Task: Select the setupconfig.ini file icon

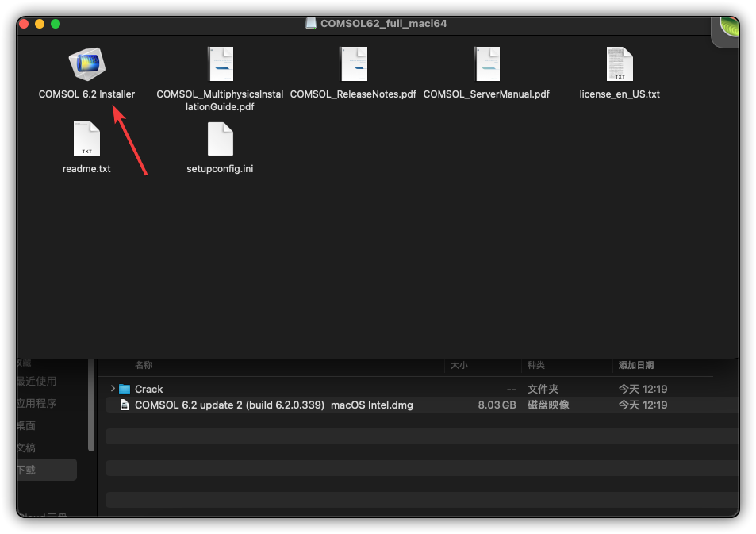Action: 221,138
